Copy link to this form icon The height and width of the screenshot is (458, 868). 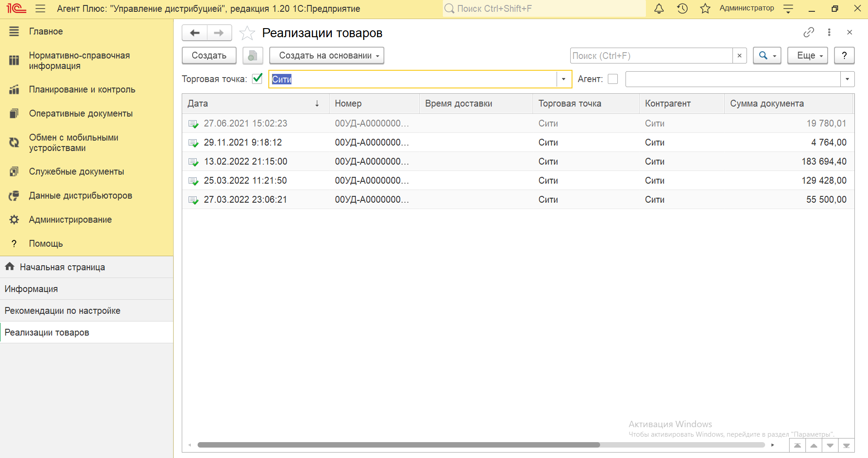point(809,32)
